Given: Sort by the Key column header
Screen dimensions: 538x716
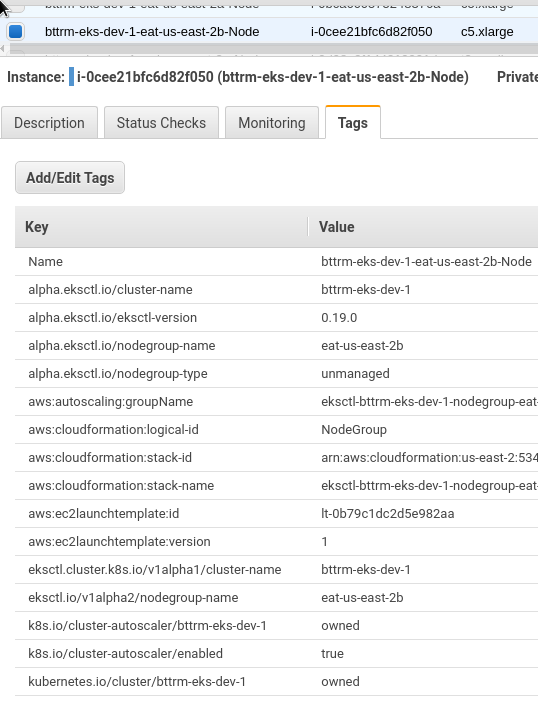Looking at the screenshot, I should click(161, 227).
